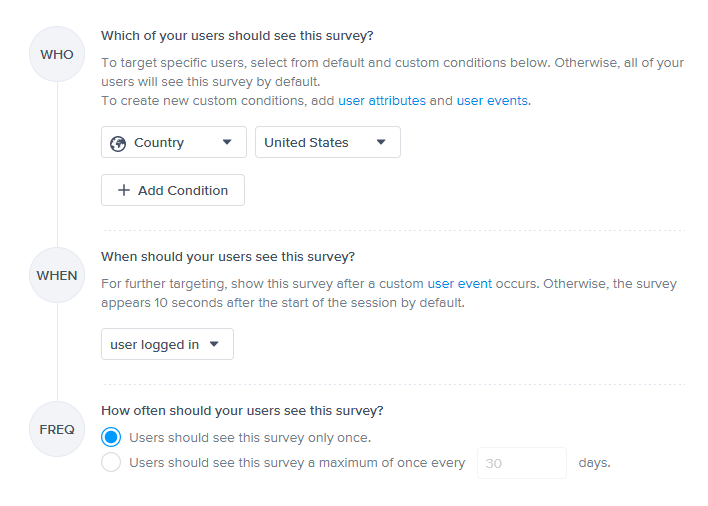
Task: Click the WHEN step circle
Action: click(57, 275)
